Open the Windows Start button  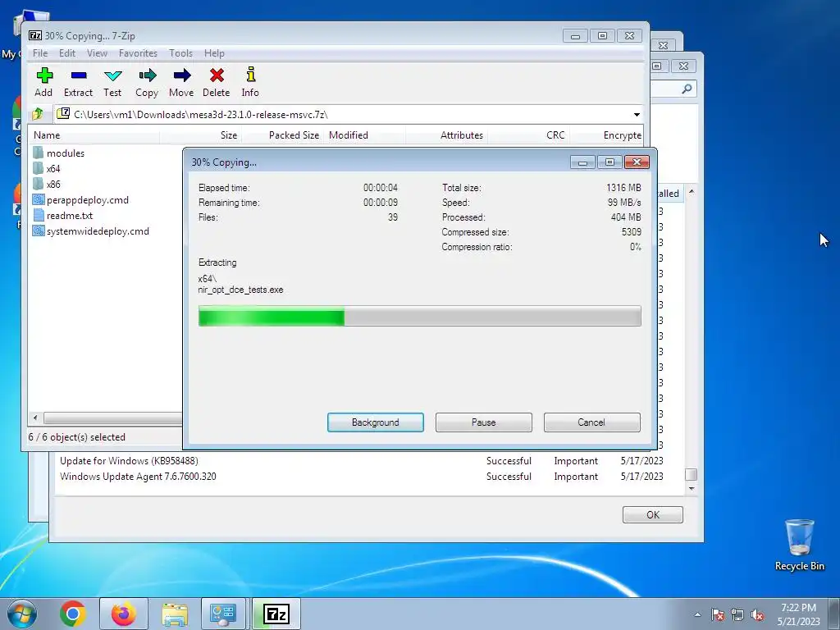pyautogui.click(x=22, y=614)
